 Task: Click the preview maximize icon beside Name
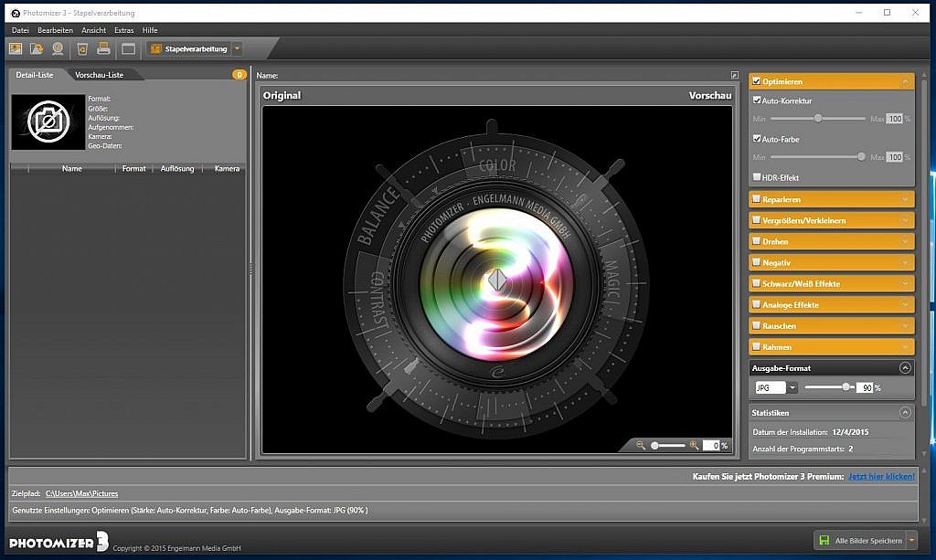pos(734,75)
